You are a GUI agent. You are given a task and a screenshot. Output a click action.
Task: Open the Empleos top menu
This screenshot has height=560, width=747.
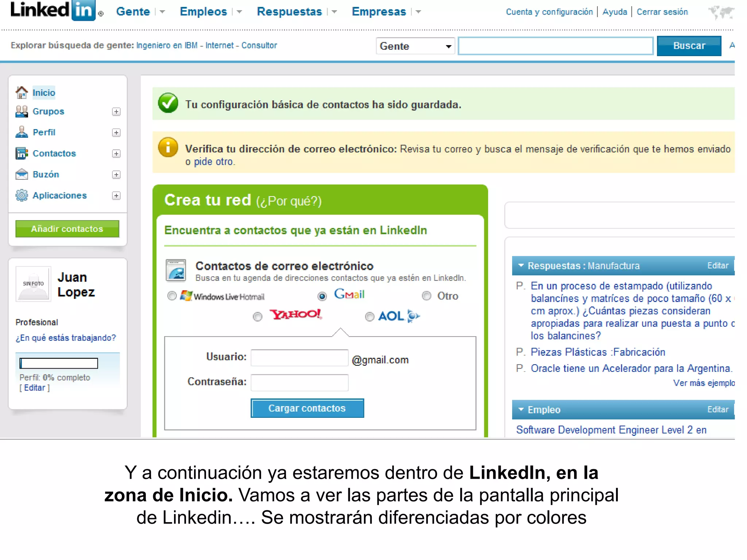pos(203,12)
